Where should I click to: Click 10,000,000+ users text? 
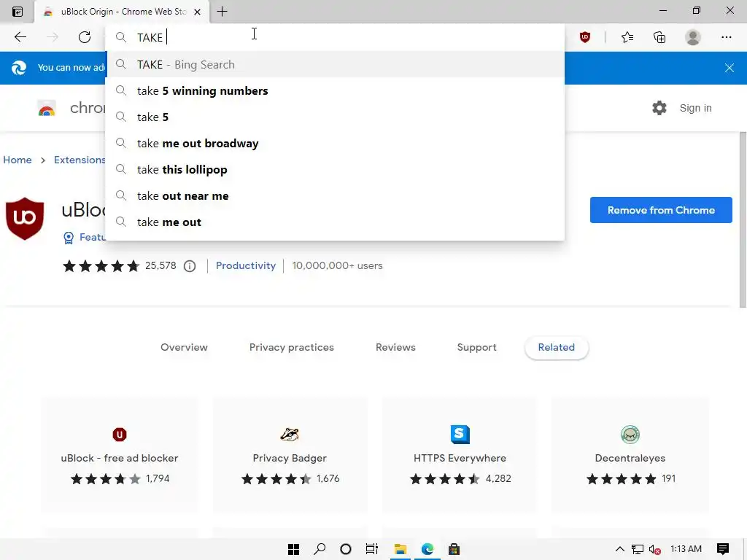click(337, 265)
